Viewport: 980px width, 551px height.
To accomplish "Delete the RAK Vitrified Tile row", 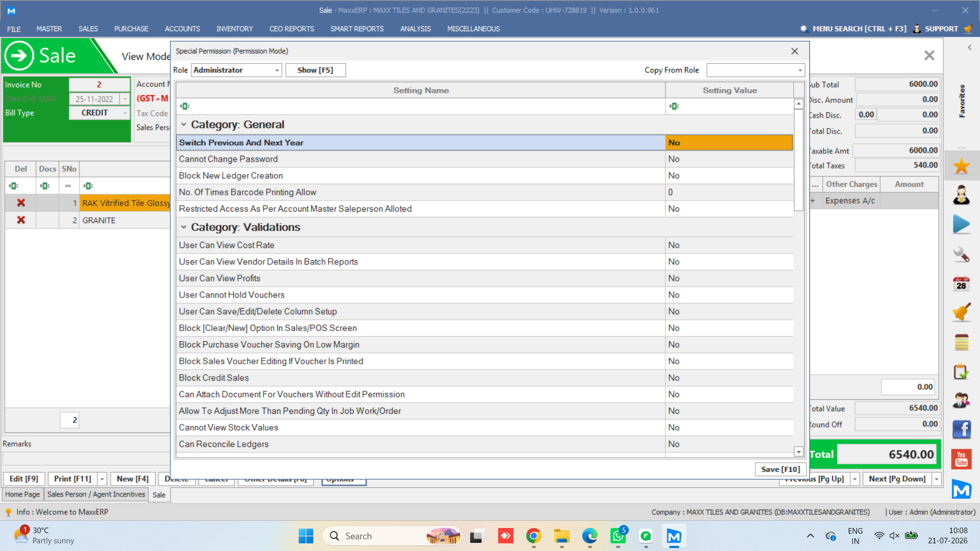I will coord(21,203).
